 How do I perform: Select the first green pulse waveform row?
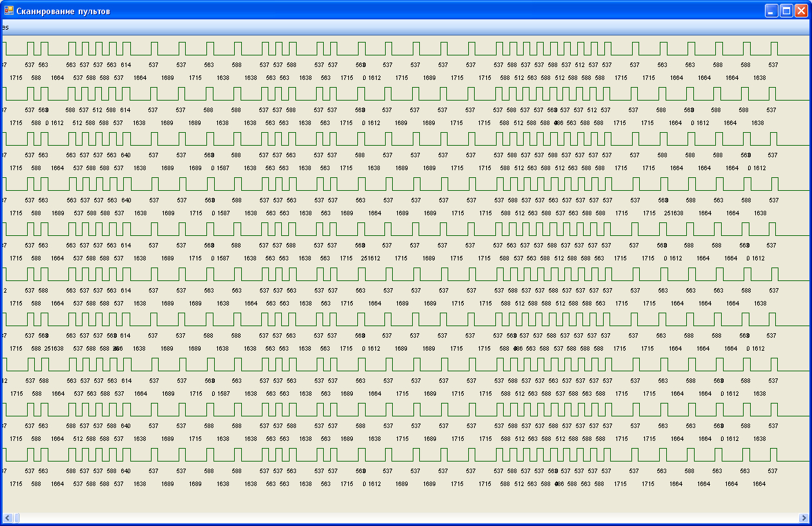(x=406, y=48)
